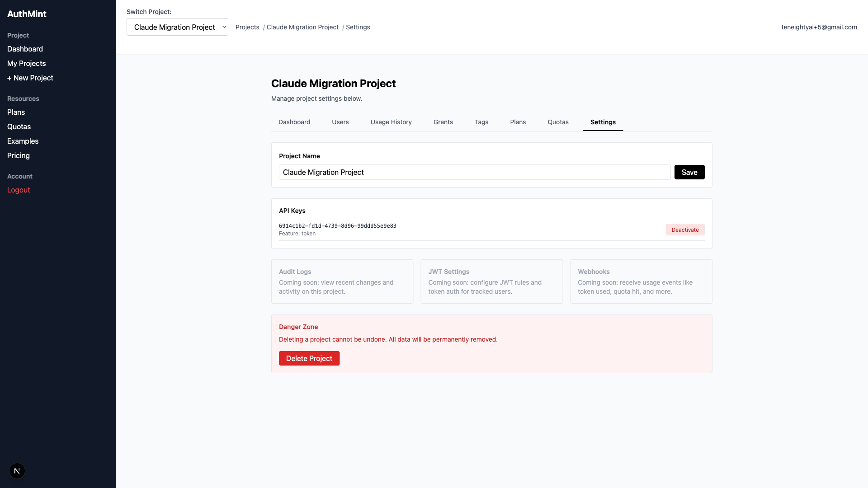This screenshot has height=488, width=868.
Task: Click Manage project settings below text
Action: pos(316,99)
